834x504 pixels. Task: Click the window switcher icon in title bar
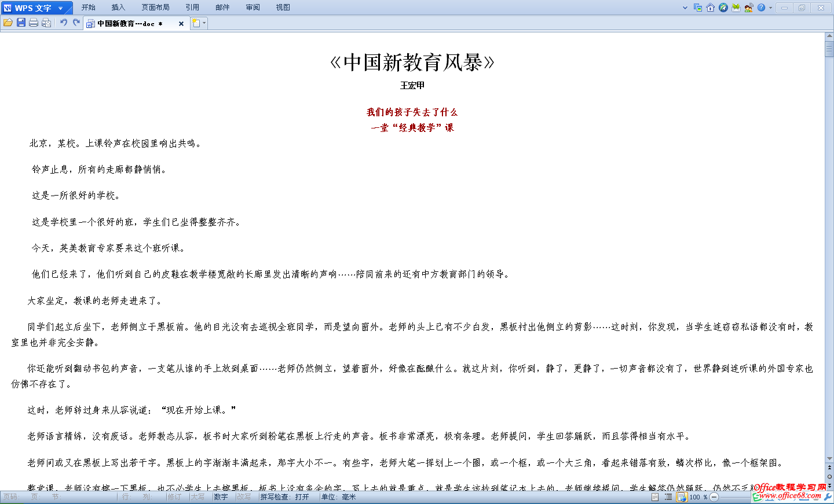698,8
